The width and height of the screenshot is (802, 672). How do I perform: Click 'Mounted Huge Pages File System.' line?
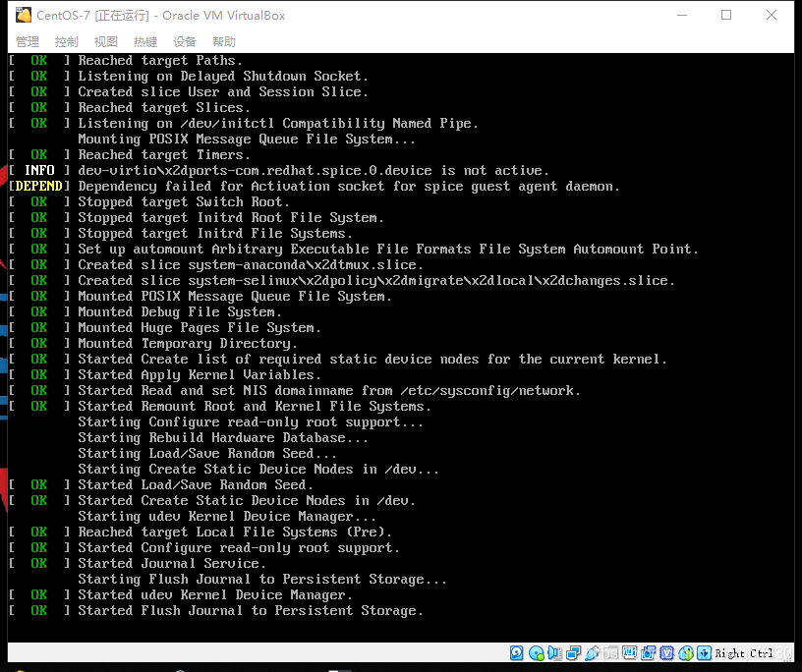pos(200,328)
